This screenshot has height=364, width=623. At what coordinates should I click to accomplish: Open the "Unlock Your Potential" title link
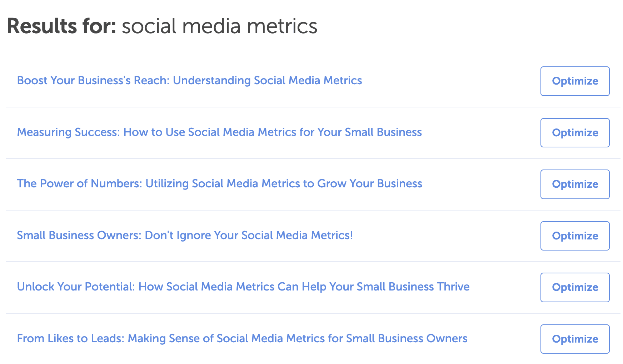click(x=243, y=287)
